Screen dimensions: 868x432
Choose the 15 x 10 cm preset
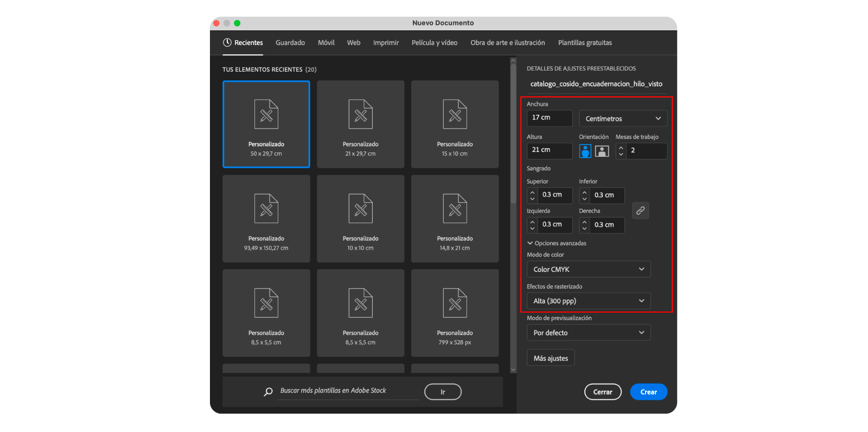(x=455, y=124)
